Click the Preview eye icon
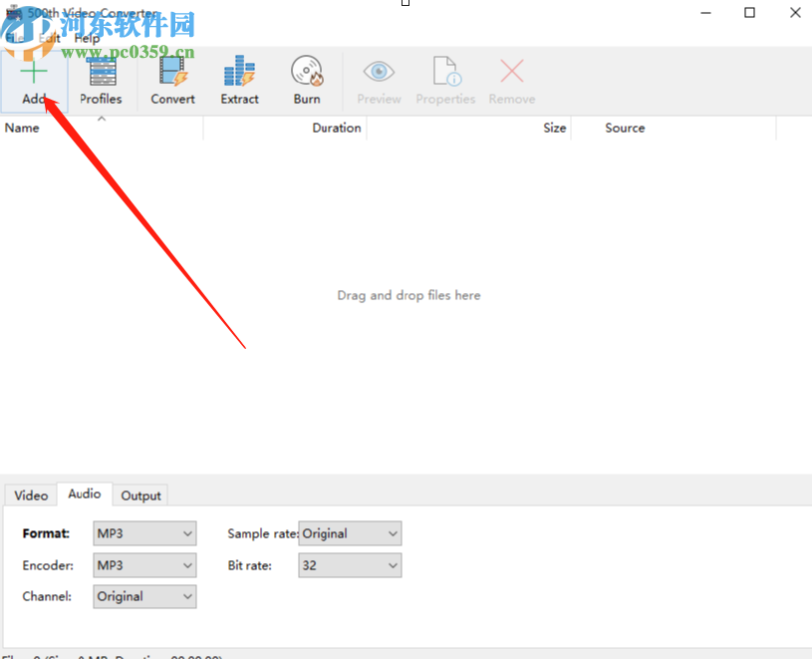812x659 pixels. pos(379,71)
